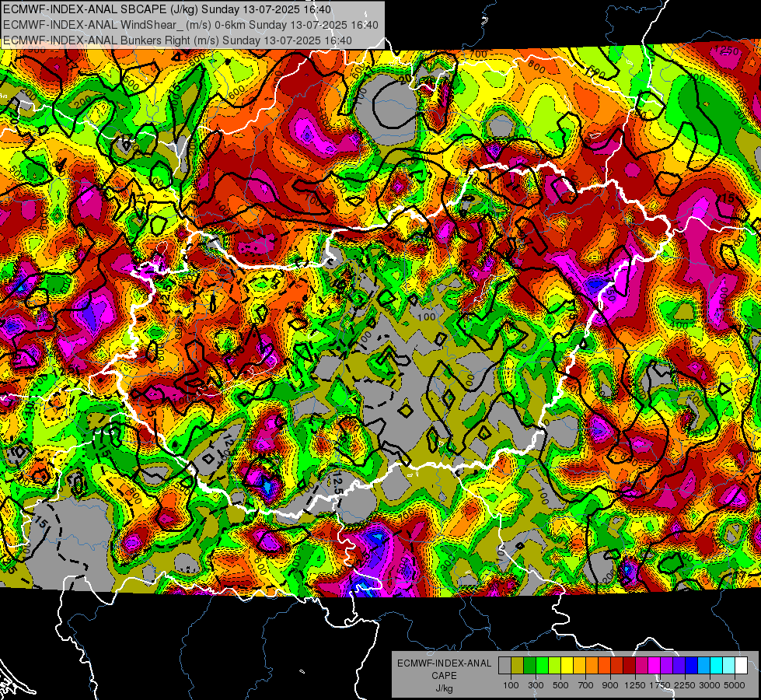Select the dark red legend swatch
The width and height of the screenshot is (761, 700).
coord(629,666)
